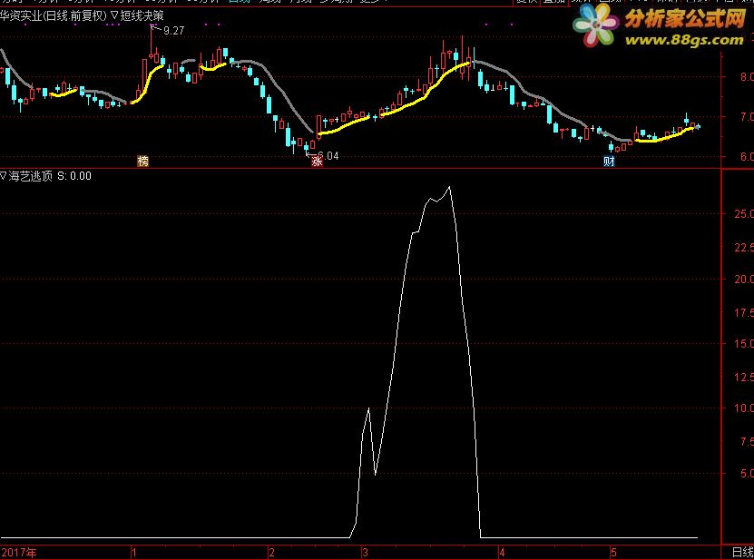
Task: Open the 短线决策 indicator dropdown triangle
Action: pyautogui.click(x=114, y=15)
